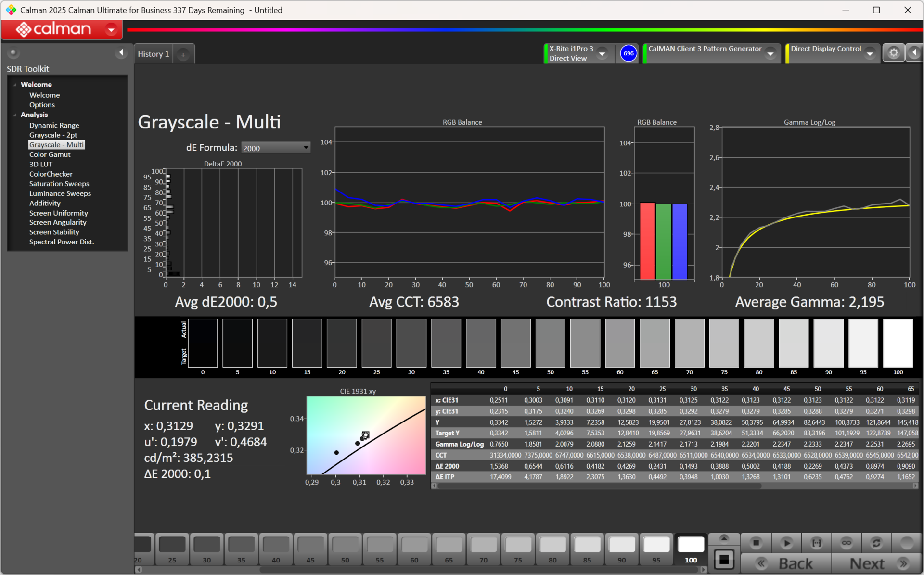
Task: Click the continuous read infinity icon
Action: 846,543
